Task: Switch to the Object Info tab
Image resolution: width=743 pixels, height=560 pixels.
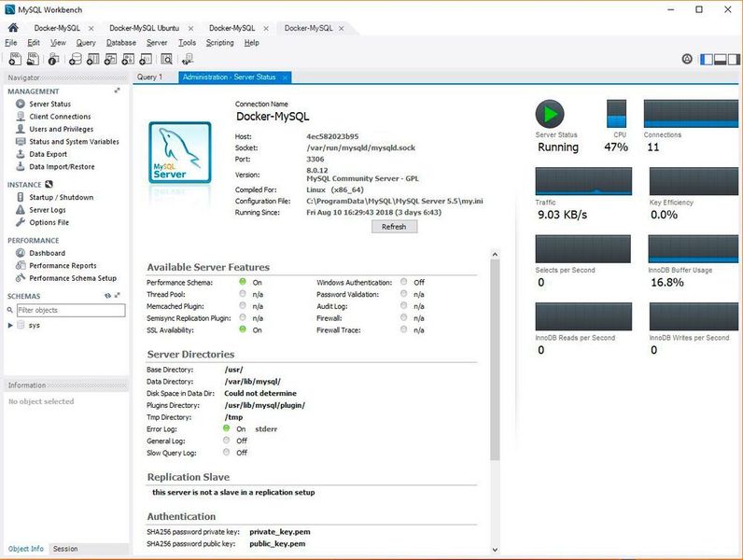Action: tap(25, 549)
